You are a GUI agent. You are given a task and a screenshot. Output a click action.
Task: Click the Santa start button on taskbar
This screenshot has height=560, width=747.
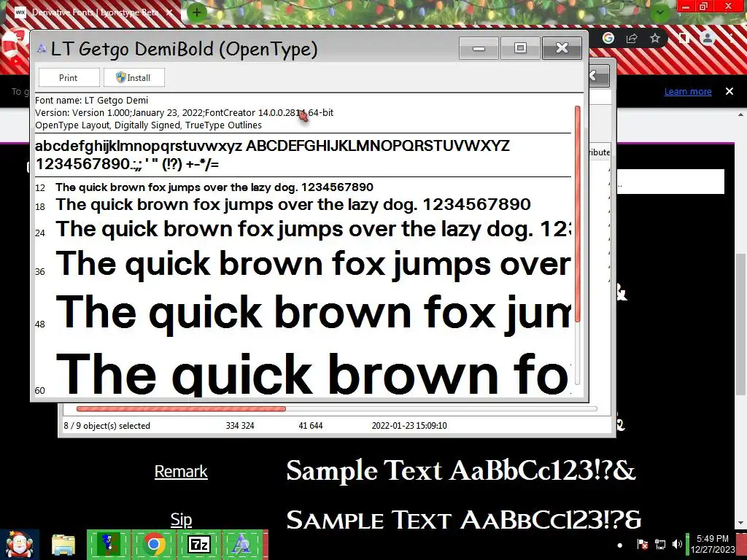coord(19,545)
